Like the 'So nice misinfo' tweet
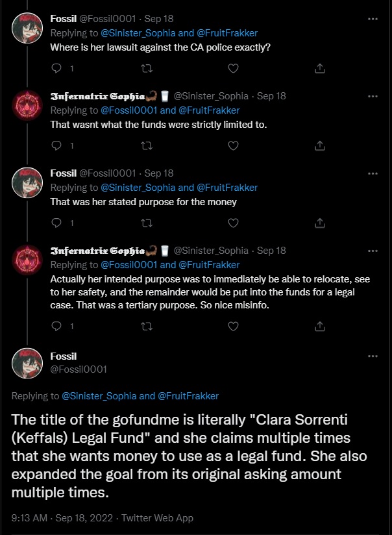The width and height of the screenshot is (392, 535). coord(233,325)
